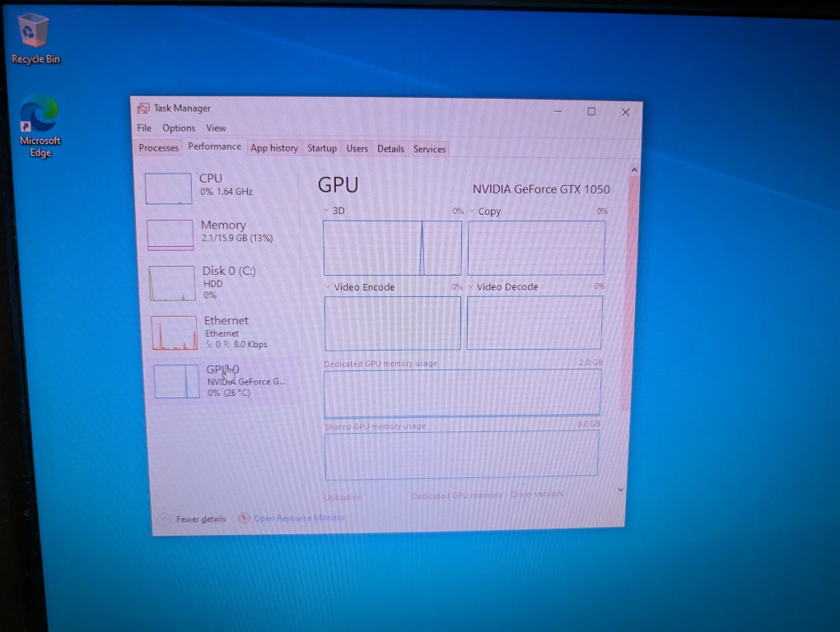The height and width of the screenshot is (632, 840).
Task: Switch to the Processes tab
Action: 159,147
